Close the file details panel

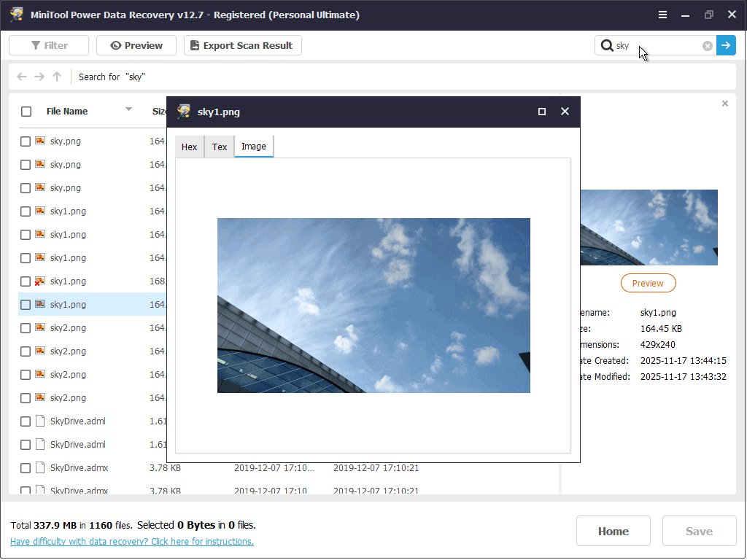pos(725,104)
